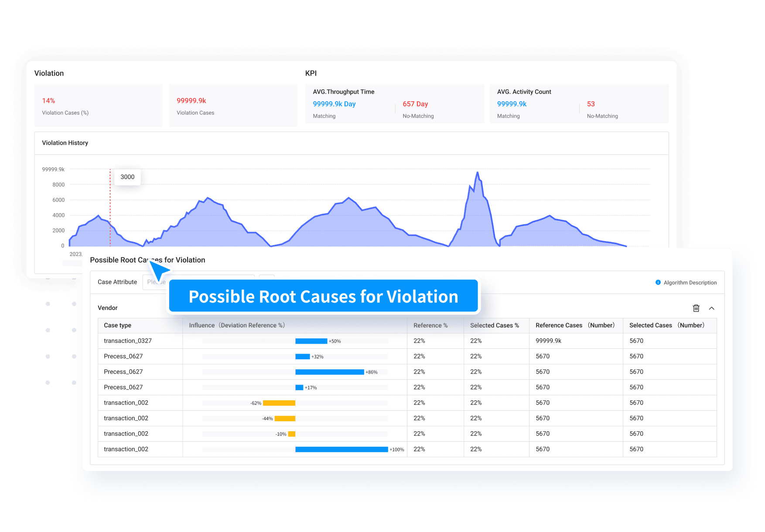Click the Violation History panel title

tap(65, 143)
